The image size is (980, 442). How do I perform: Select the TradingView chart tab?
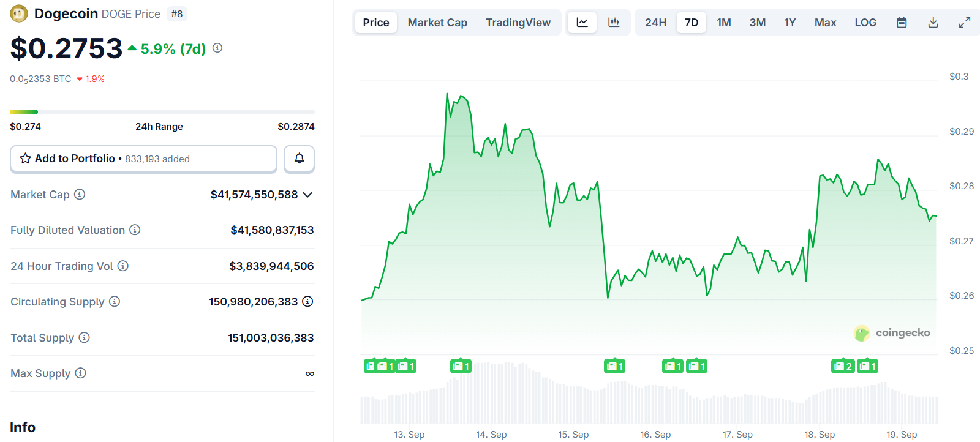coord(518,23)
